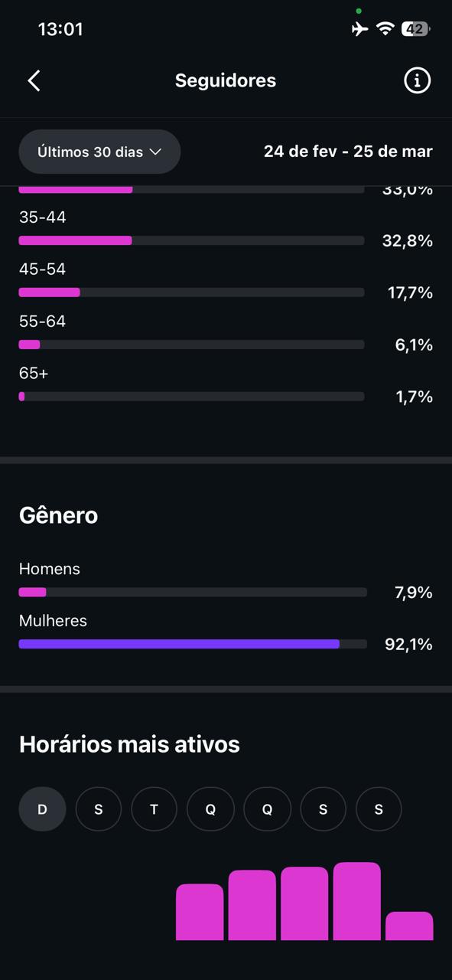
Task: Tap the clock showing 13:01
Action: click(x=60, y=29)
